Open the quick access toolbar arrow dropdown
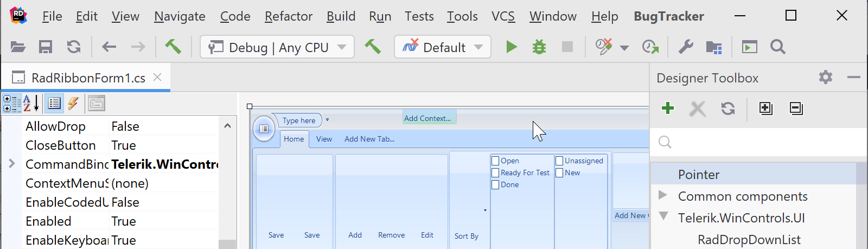Image resolution: width=868 pixels, height=249 pixels. [x=327, y=120]
